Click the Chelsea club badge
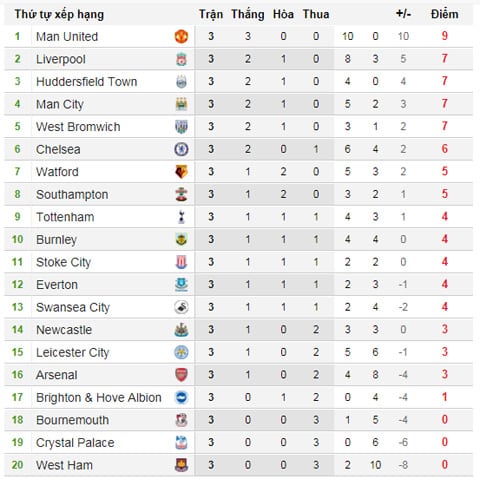 [181, 149]
